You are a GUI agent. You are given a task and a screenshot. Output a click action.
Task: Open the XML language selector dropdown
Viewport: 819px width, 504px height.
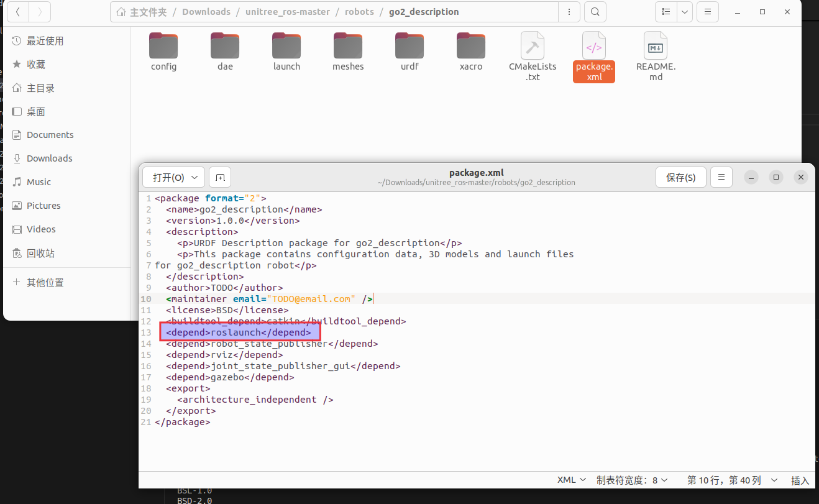click(x=570, y=479)
